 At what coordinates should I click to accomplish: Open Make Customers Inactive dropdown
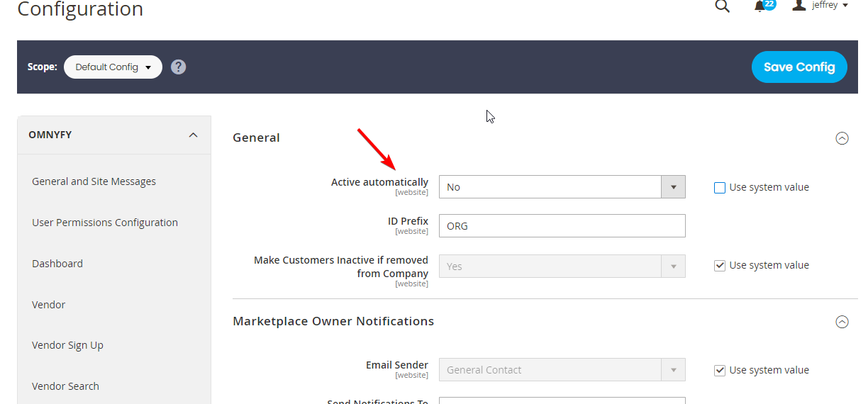pos(562,266)
